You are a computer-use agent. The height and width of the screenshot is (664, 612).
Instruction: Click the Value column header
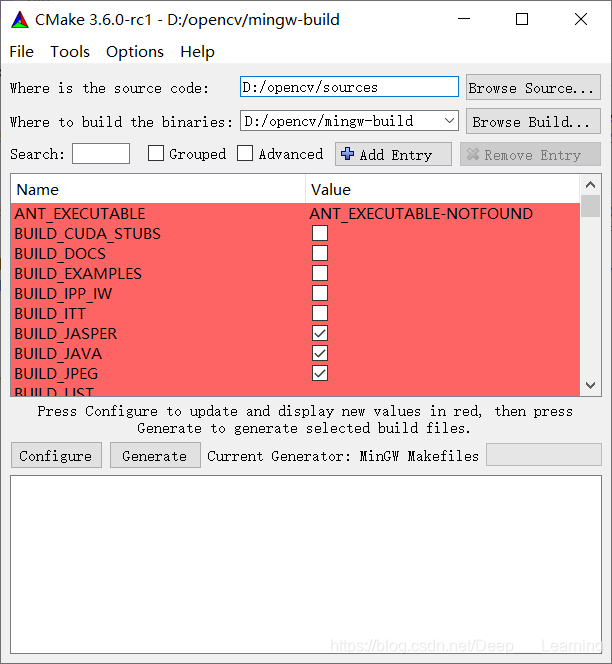pos(442,189)
